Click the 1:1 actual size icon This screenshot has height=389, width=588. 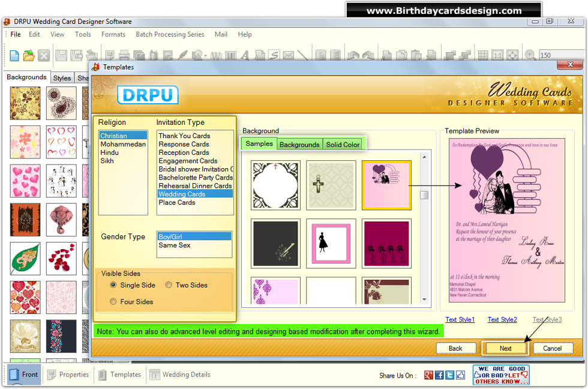click(x=497, y=55)
